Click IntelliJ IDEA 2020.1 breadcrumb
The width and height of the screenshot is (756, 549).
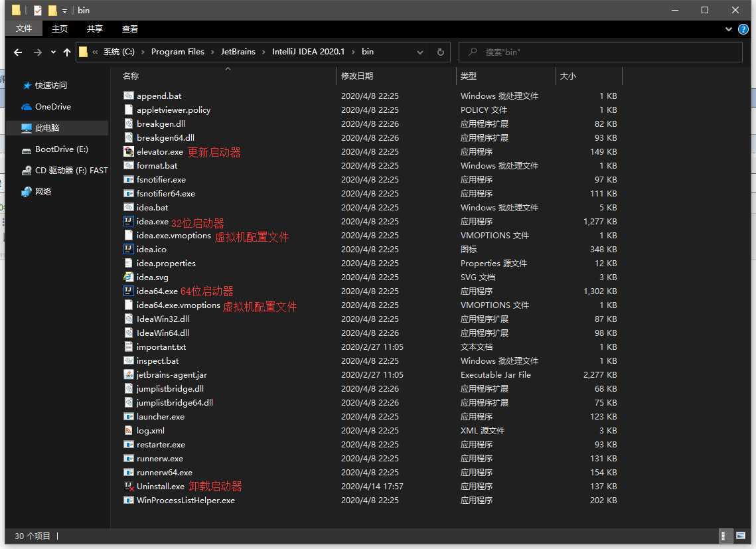[308, 52]
